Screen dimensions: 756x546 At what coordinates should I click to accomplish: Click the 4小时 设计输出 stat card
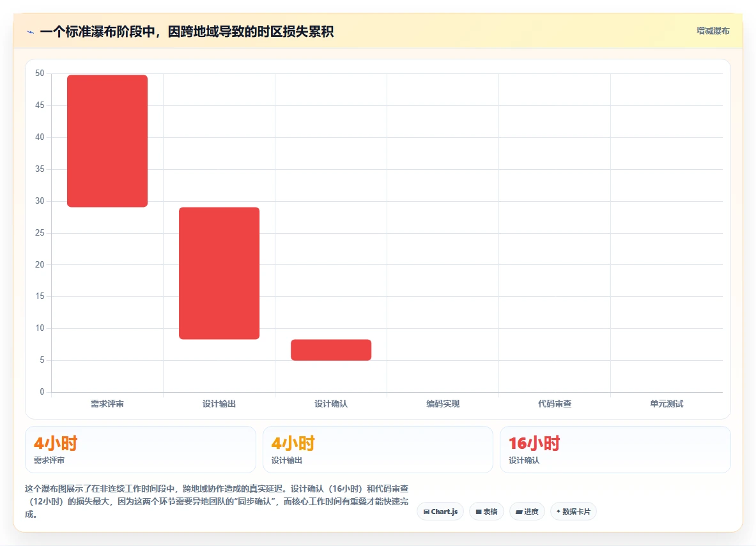point(378,449)
